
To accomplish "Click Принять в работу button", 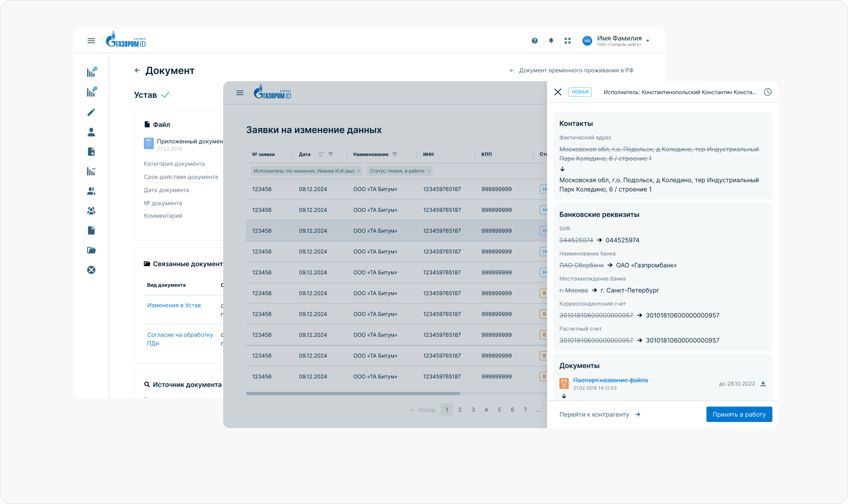I will [739, 414].
